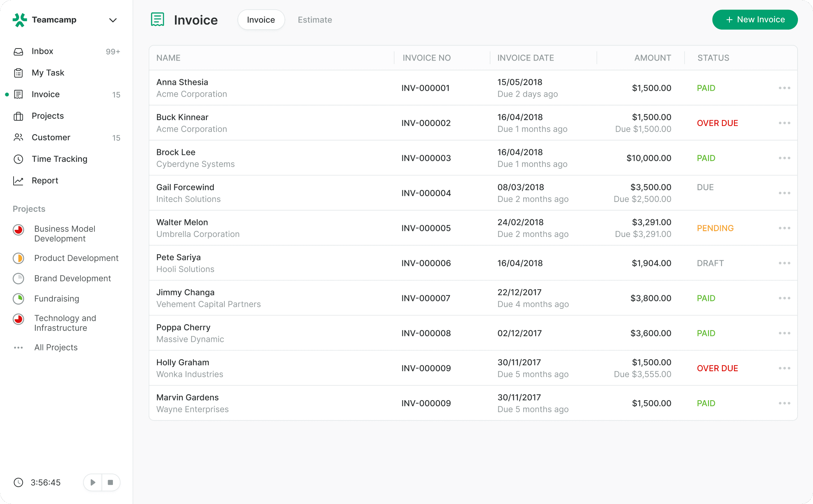Open more options for invoice INV-000005
Viewport: 813px width, 504px height.
click(x=784, y=228)
